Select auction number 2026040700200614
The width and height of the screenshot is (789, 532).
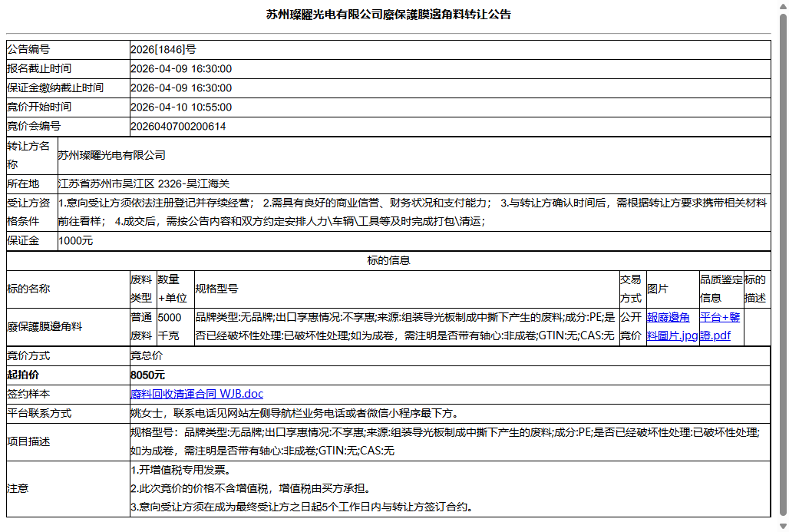tap(178, 126)
